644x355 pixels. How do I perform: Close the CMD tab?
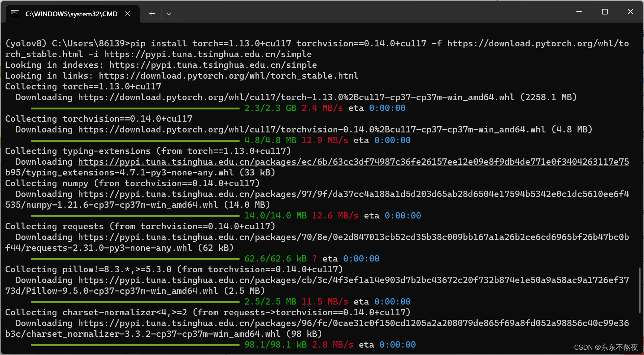(128, 14)
